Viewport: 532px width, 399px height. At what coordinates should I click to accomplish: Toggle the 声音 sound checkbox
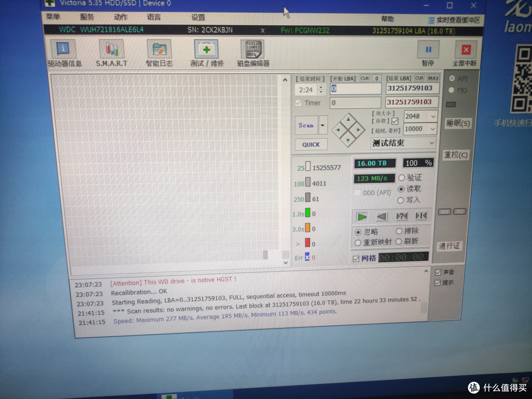pyautogui.click(x=438, y=272)
